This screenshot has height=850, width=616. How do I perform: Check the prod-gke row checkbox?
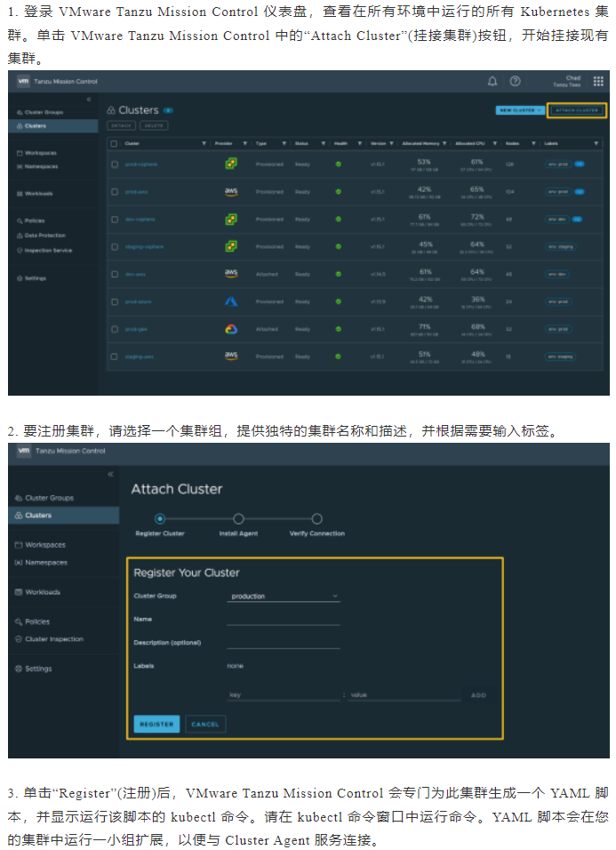pyautogui.click(x=115, y=329)
